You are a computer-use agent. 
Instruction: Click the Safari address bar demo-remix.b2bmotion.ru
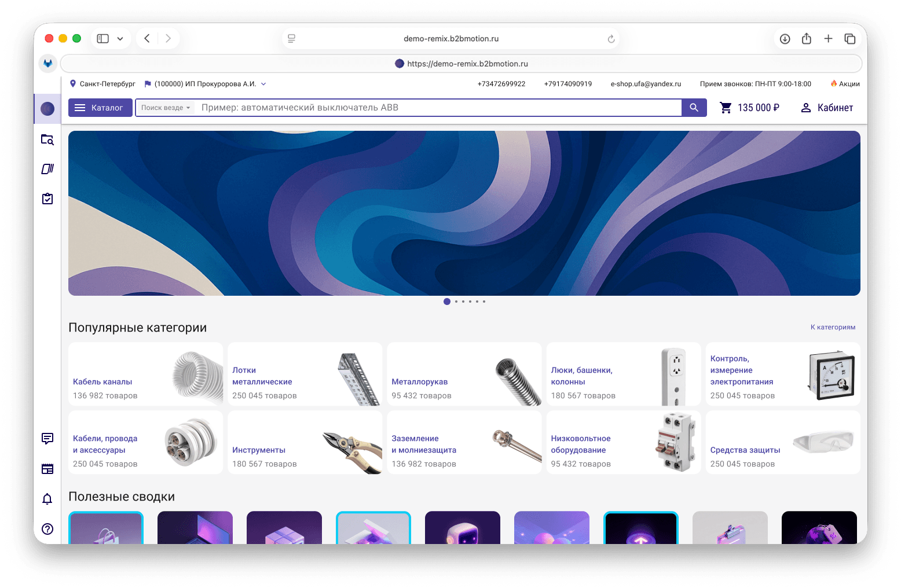coord(451,39)
